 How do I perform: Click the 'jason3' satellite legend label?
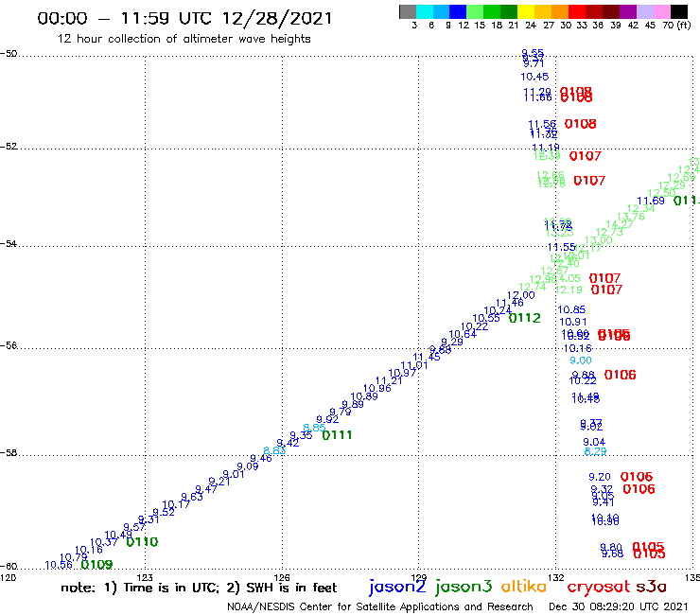pos(464,587)
